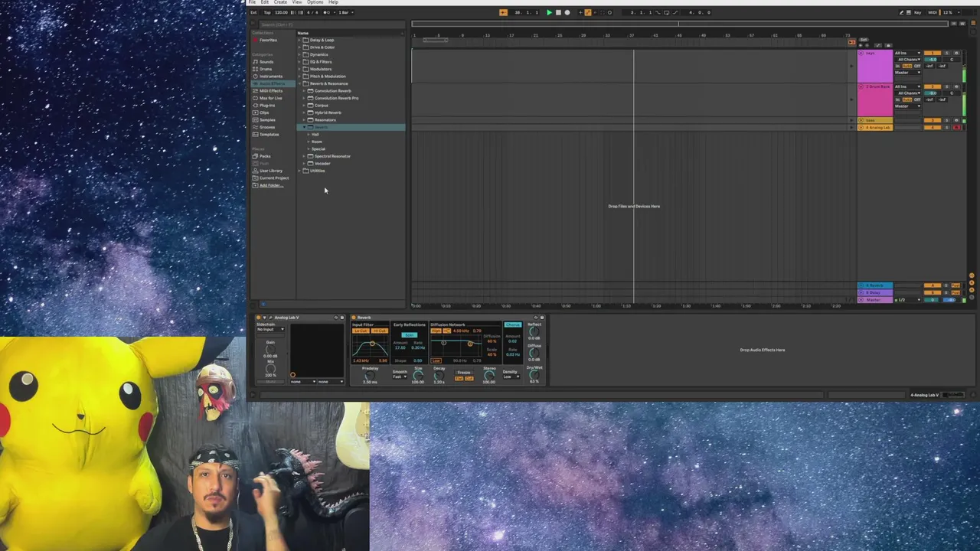Click the Decay knob in Reverb
The image size is (980, 551).
pyautogui.click(x=439, y=376)
